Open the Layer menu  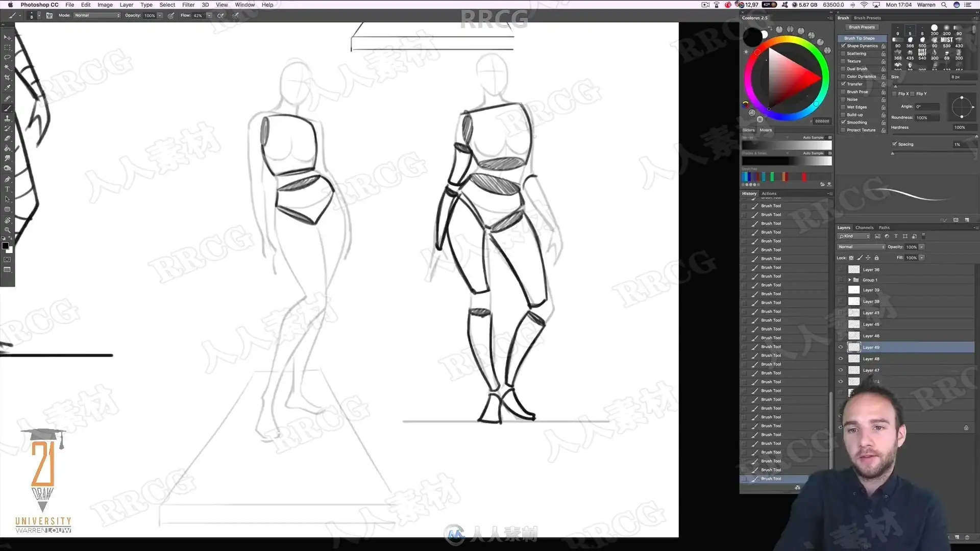click(126, 5)
